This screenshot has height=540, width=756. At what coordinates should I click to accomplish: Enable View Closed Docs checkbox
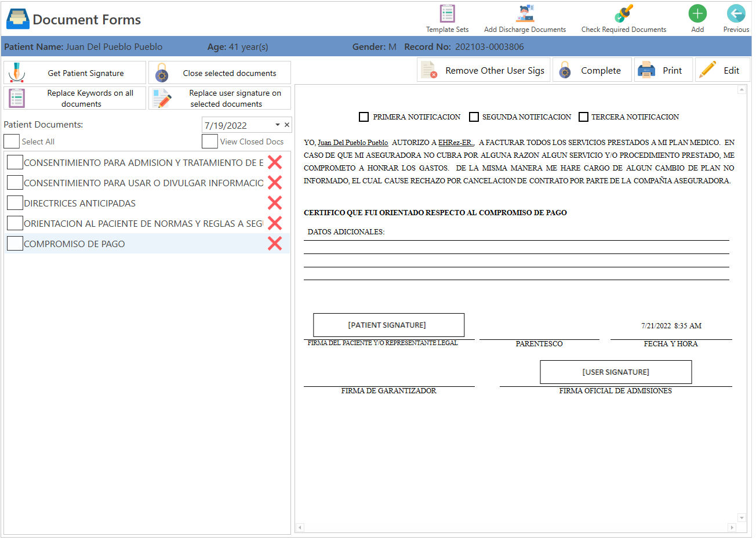210,142
